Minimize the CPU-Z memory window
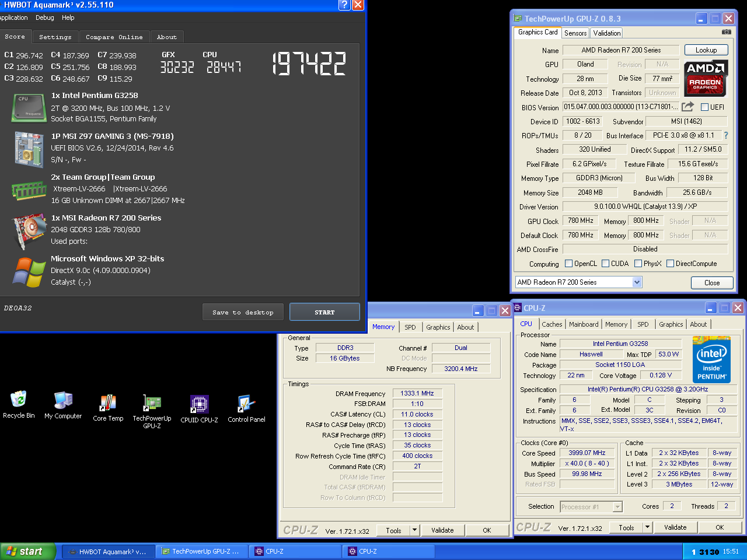747x560 pixels. [478, 310]
